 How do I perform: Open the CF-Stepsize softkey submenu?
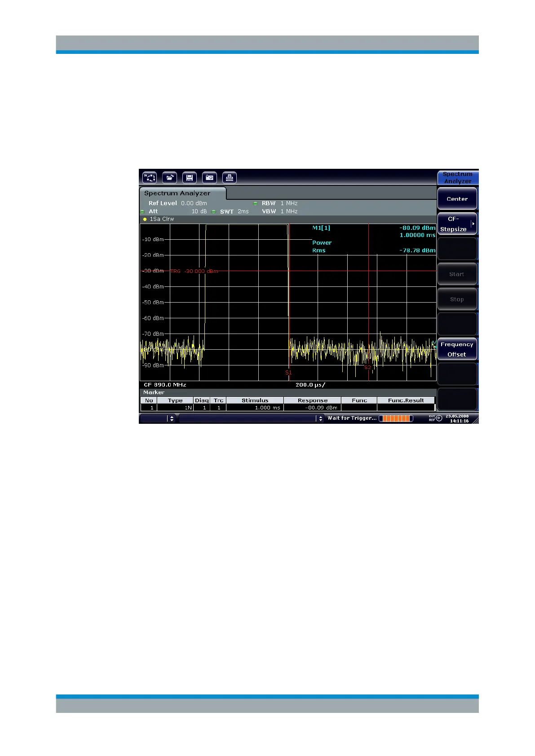[457, 224]
